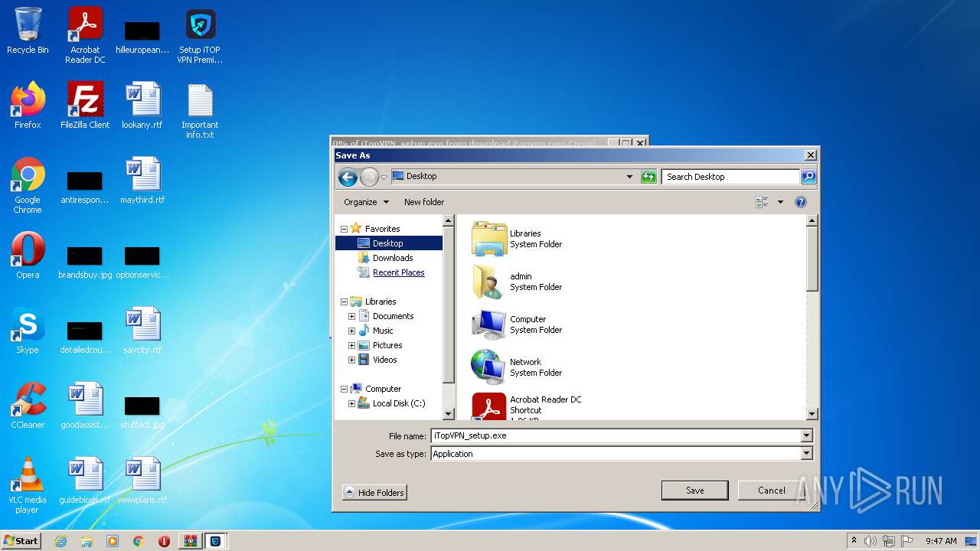This screenshot has height=551, width=980.
Task: Open the view options dropdown arrow
Action: [780, 202]
